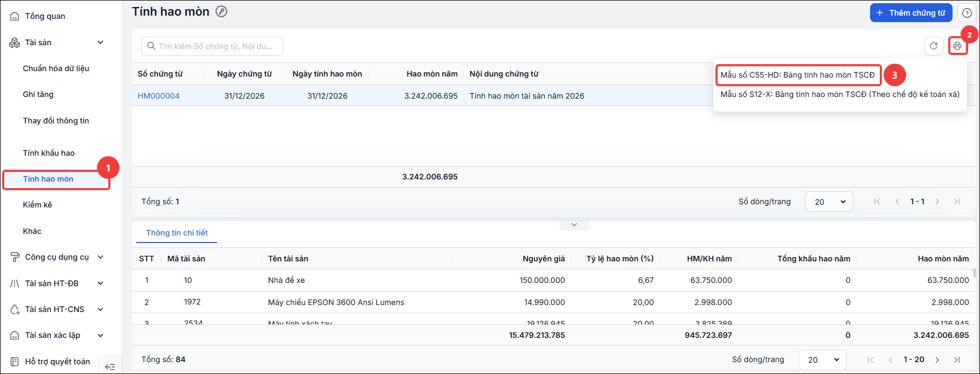Sort by Ngày chứng từ column header

245,74
